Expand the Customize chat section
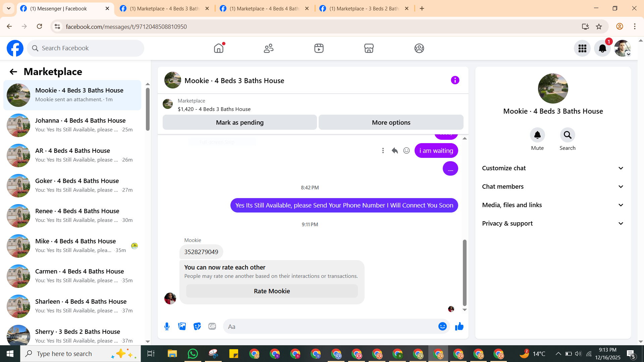The height and width of the screenshot is (362, 644). click(x=553, y=168)
